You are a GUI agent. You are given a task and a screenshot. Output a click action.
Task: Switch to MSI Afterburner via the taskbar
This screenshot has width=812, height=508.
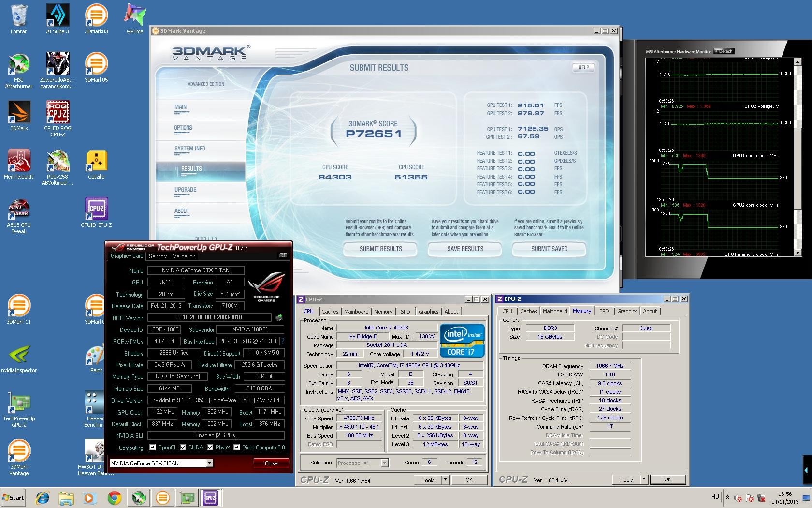[139, 497]
